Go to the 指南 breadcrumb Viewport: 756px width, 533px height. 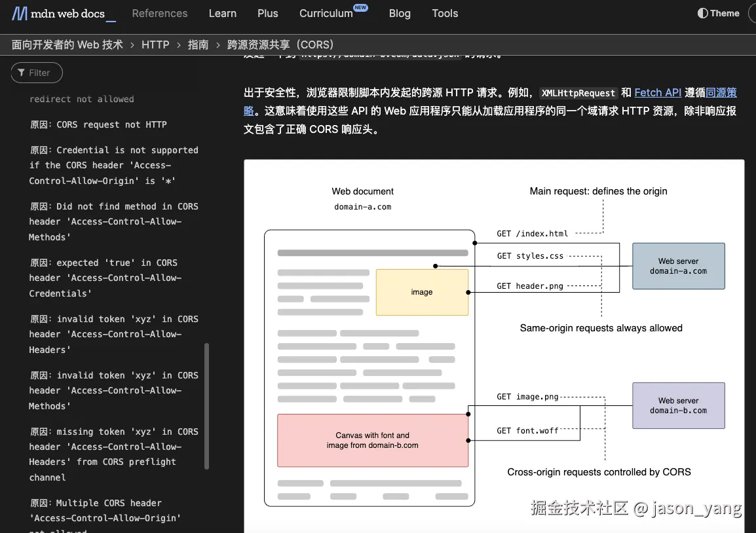(x=198, y=45)
